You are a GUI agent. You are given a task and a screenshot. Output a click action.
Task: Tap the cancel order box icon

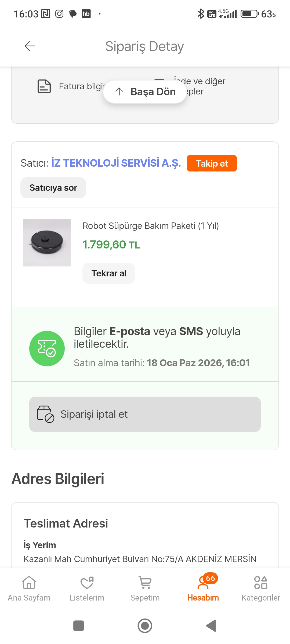point(45,414)
